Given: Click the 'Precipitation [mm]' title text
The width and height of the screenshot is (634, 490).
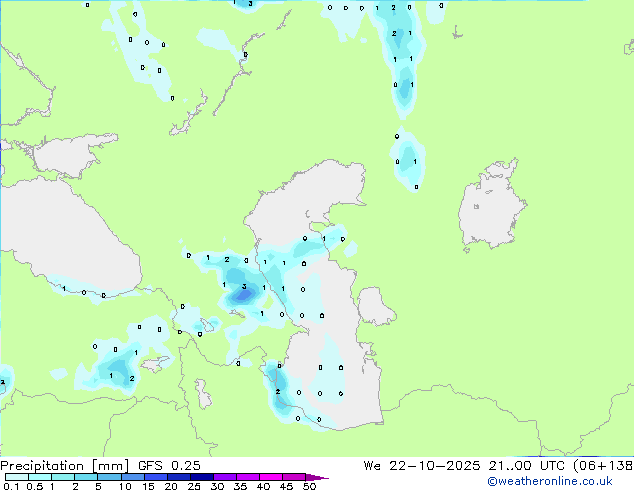Looking at the screenshot, I should [64, 466].
